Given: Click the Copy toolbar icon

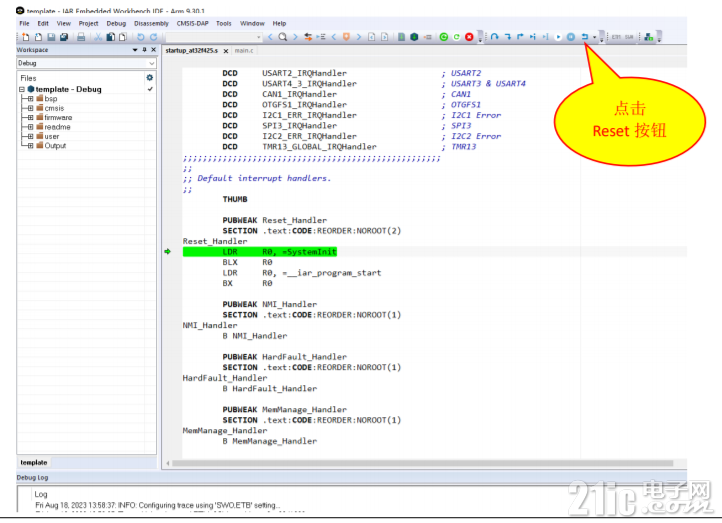Looking at the screenshot, I should pyautogui.click(x=111, y=37).
